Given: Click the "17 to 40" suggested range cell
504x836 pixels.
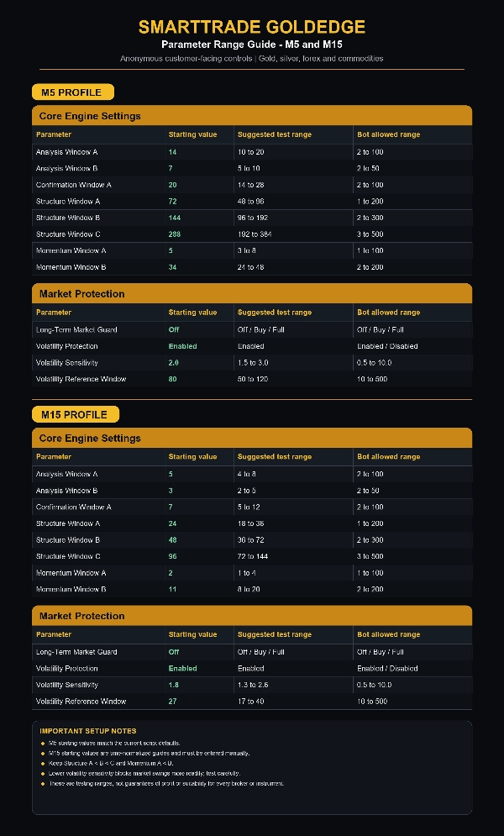Looking at the screenshot, I should pyautogui.click(x=251, y=701).
